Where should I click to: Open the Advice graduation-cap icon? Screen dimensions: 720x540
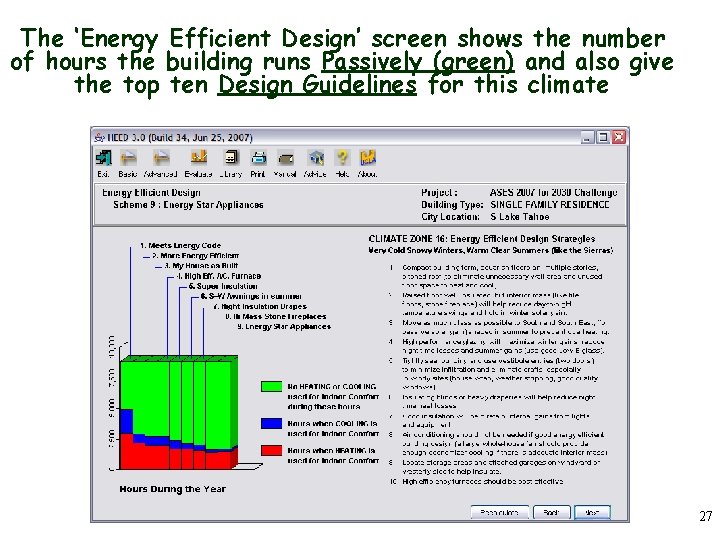point(315,158)
